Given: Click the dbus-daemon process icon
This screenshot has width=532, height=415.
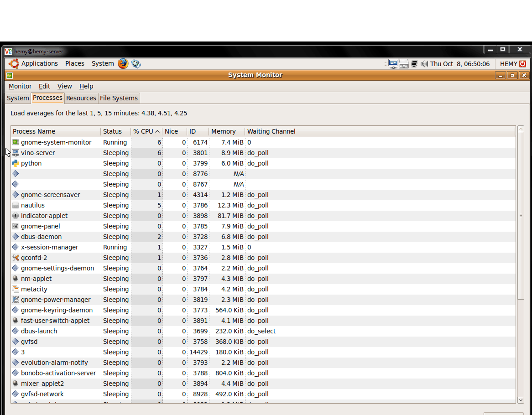Looking at the screenshot, I should tap(15, 237).
